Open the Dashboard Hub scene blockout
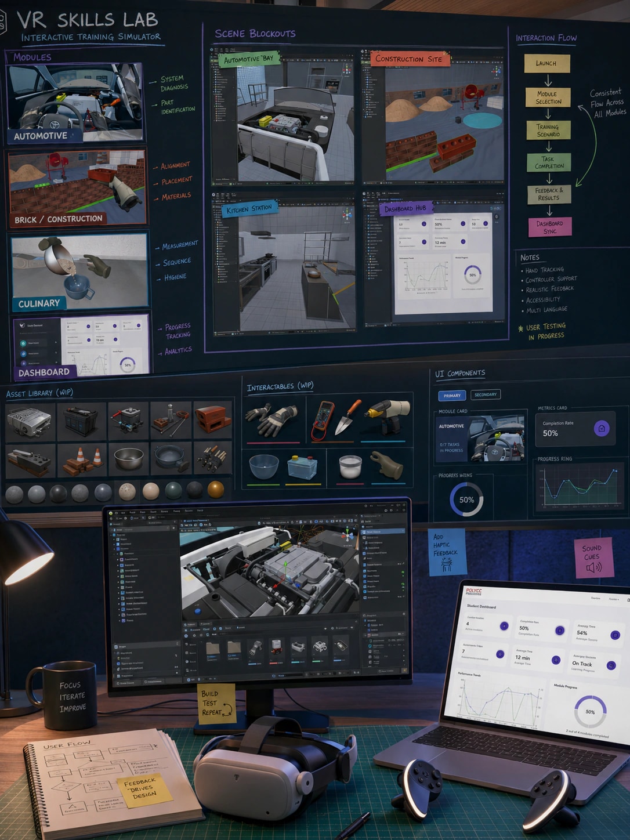The width and height of the screenshot is (630, 840). [434, 259]
